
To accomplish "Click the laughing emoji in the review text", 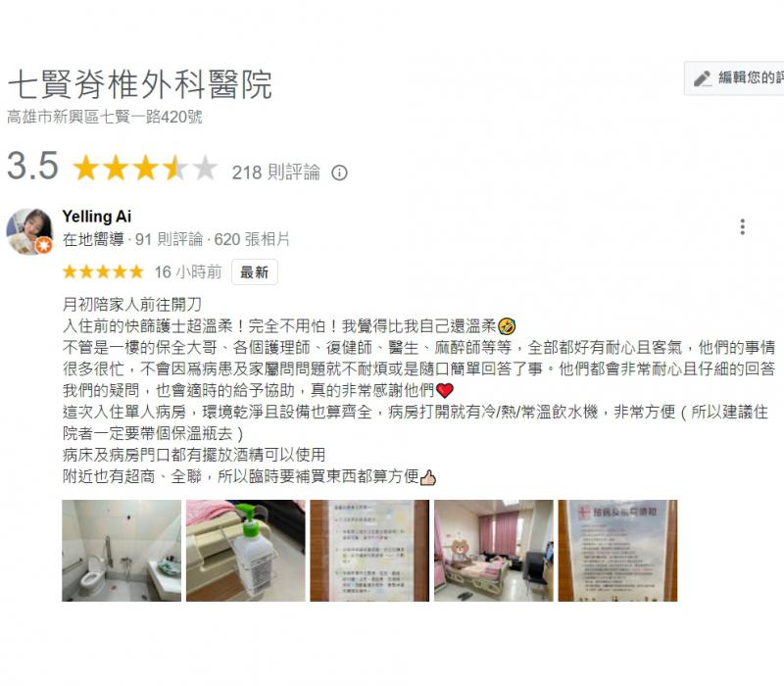I will pos(507,326).
